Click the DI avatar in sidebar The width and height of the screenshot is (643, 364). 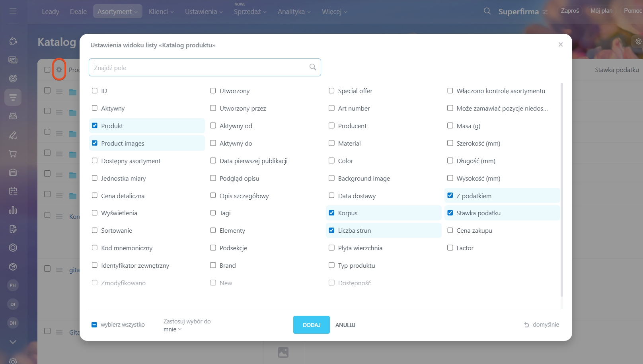13,304
